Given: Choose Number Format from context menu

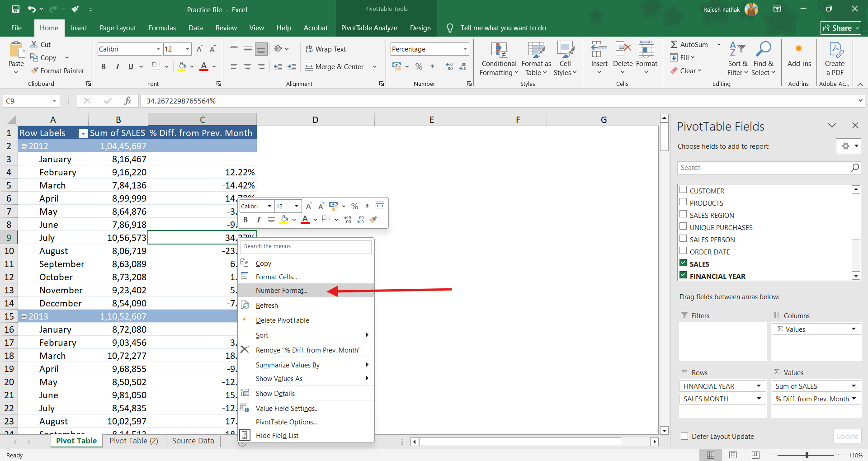Looking at the screenshot, I should pyautogui.click(x=281, y=290).
